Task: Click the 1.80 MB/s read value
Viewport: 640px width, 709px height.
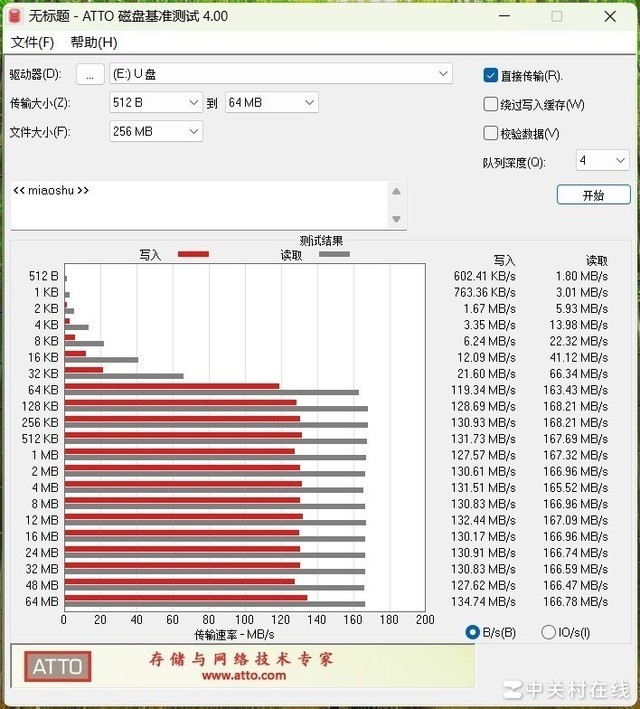Action: pyautogui.click(x=582, y=276)
